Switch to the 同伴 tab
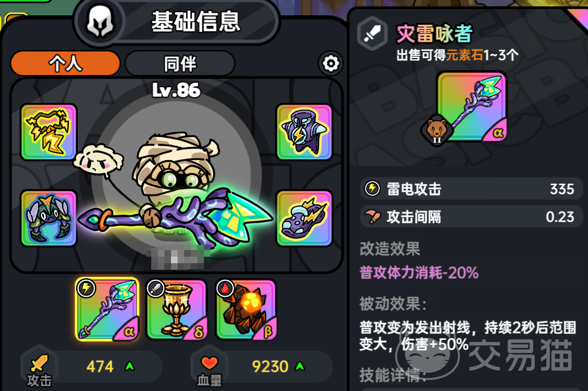 tap(180, 64)
